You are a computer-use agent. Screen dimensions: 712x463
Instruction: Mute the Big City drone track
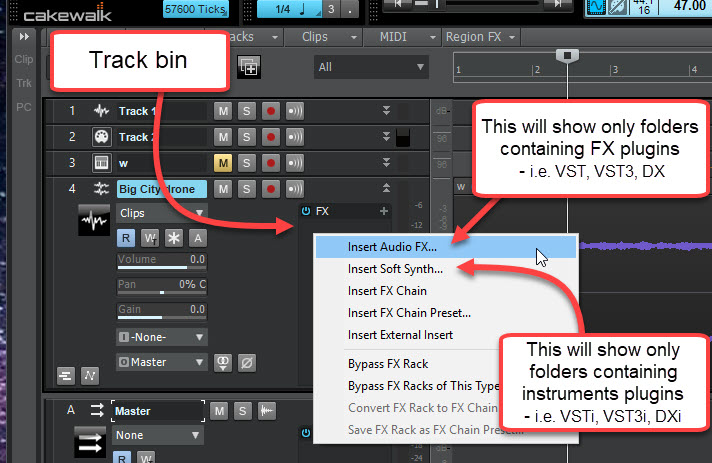point(223,189)
